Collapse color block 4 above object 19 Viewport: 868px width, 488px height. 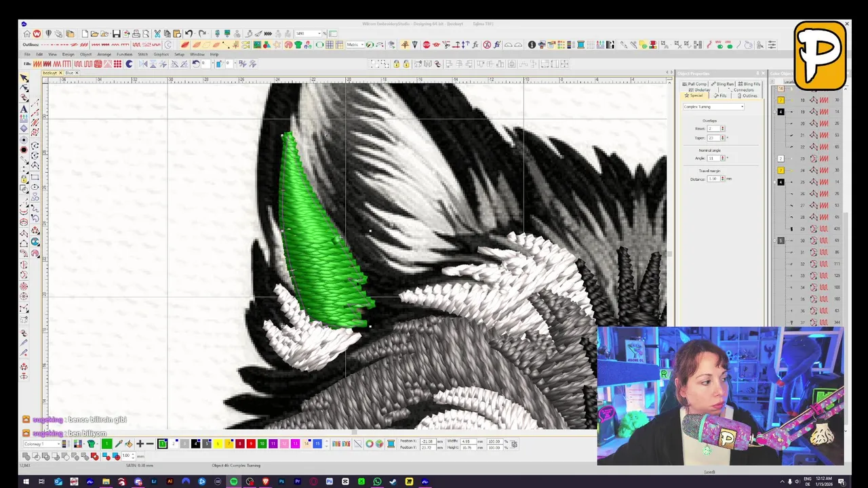(774, 112)
